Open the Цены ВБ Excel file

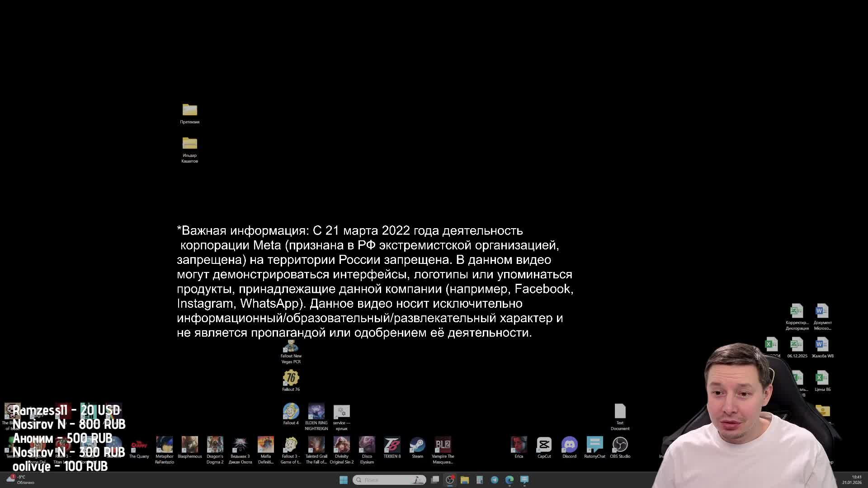tap(822, 378)
